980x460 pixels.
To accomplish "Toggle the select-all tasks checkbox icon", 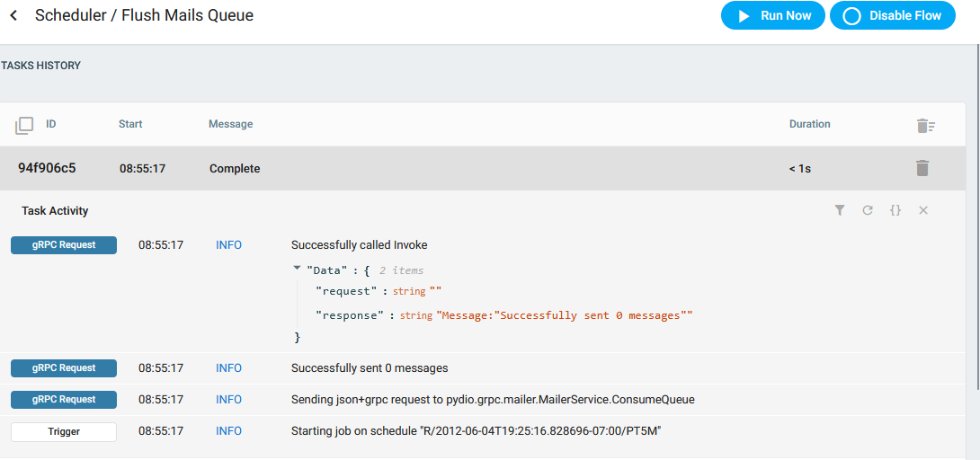I will pyautogui.click(x=23, y=126).
